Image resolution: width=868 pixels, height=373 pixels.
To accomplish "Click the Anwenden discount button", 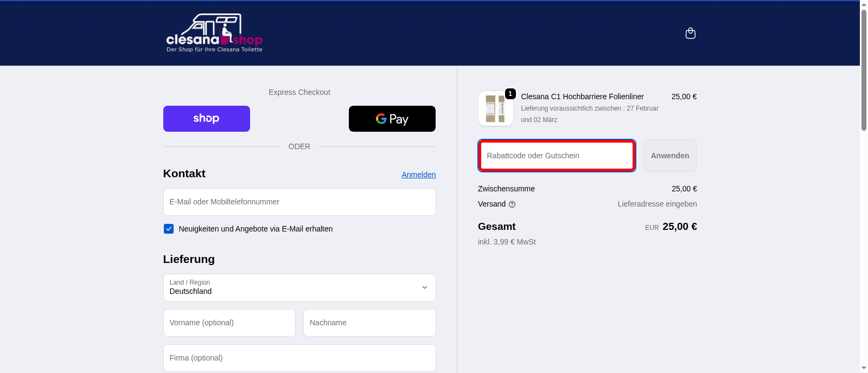I will click(670, 156).
